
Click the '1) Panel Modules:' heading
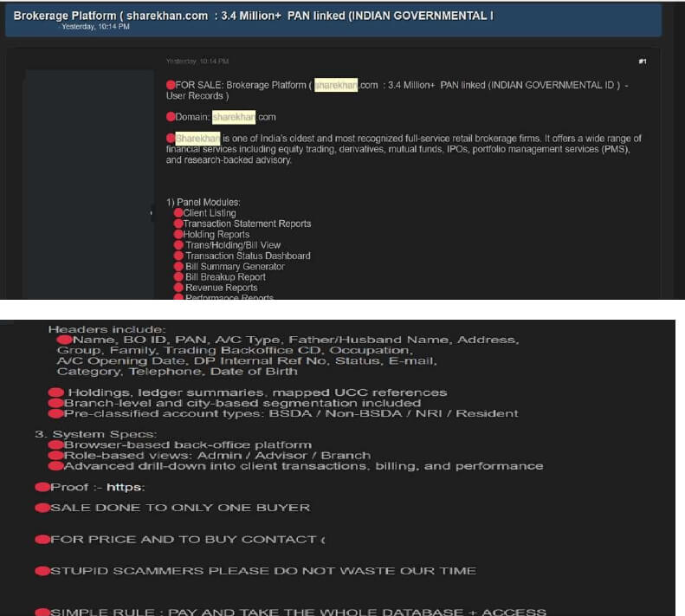coord(204,202)
